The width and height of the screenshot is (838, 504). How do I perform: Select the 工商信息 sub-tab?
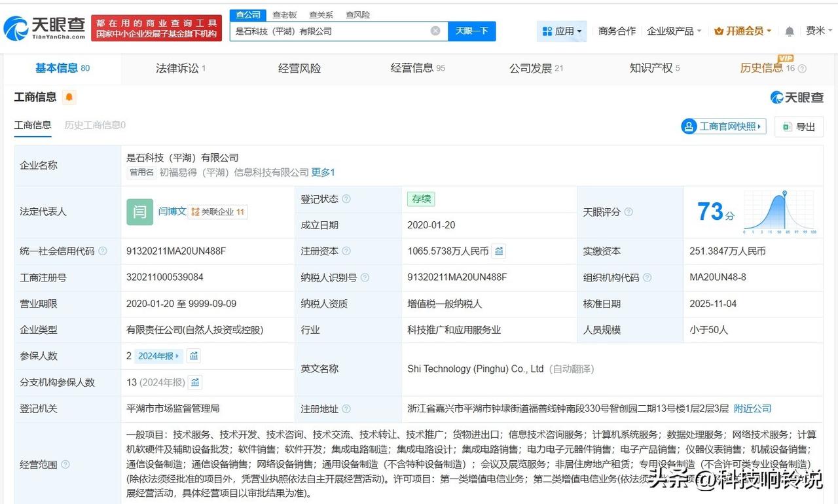click(33, 125)
